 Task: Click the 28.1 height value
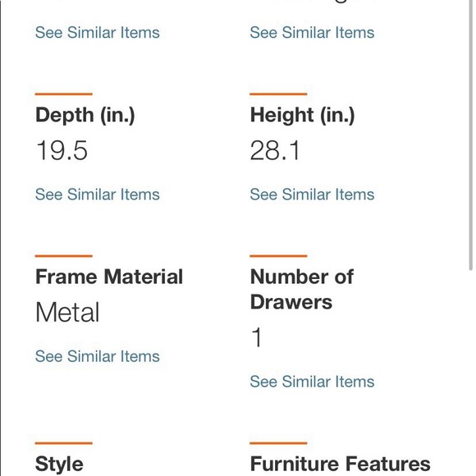point(275,150)
